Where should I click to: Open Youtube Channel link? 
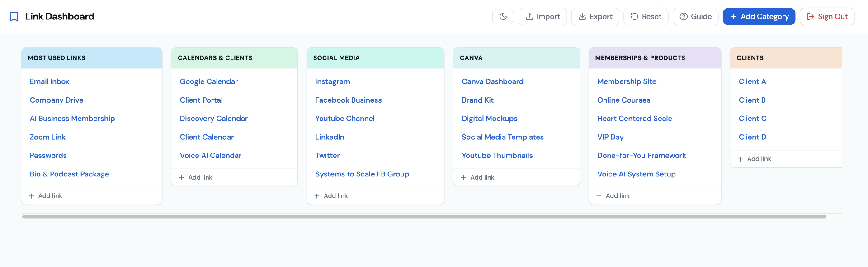tap(345, 119)
